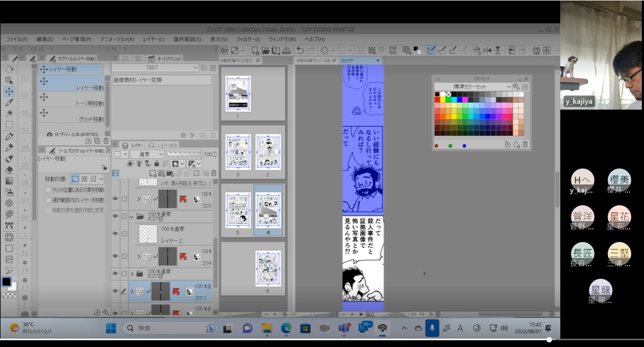This screenshot has width=644, height=347.
Task: Expand the コマ4 frame layer
Action: 139,256
